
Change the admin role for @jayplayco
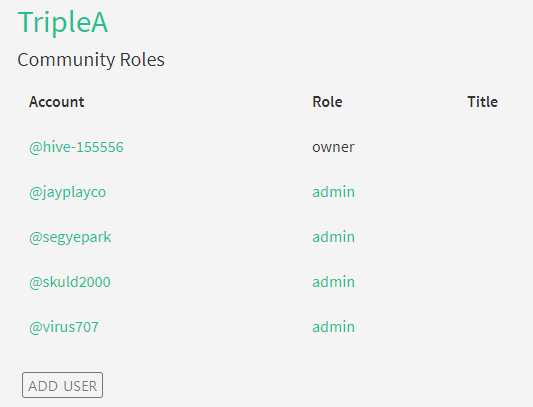333,192
